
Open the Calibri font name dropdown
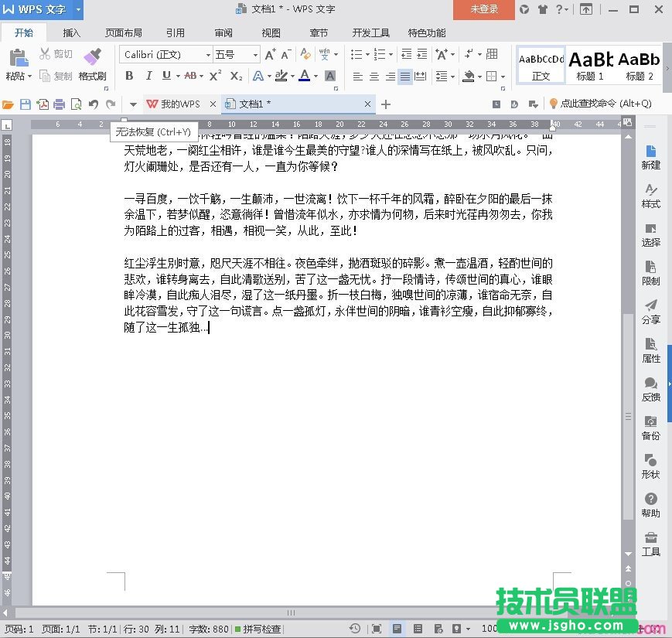(x=208, y=55)
